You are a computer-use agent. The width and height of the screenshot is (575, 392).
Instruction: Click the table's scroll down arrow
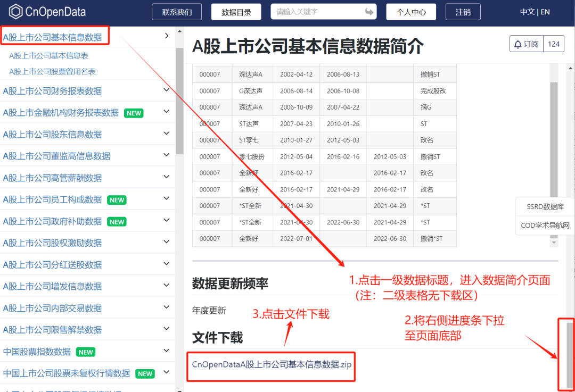click(x=554, y=242)
